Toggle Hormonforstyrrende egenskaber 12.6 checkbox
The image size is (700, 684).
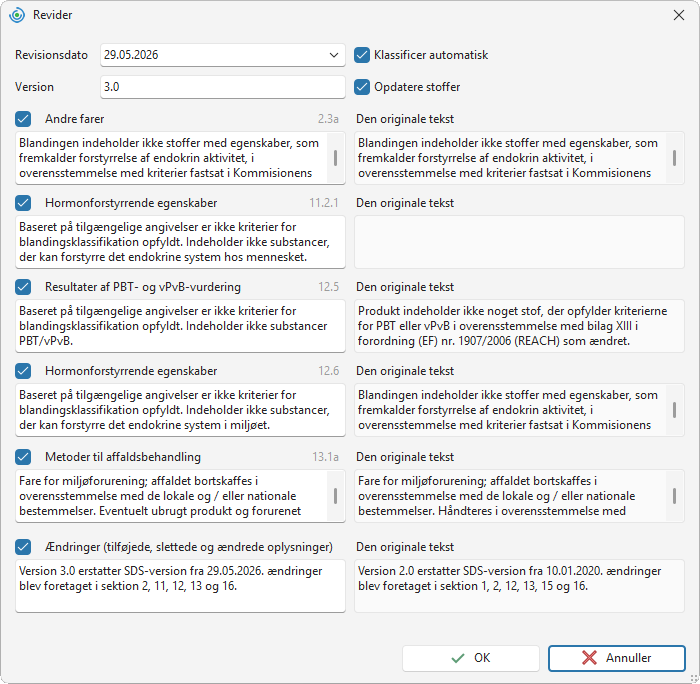[23, 371]
